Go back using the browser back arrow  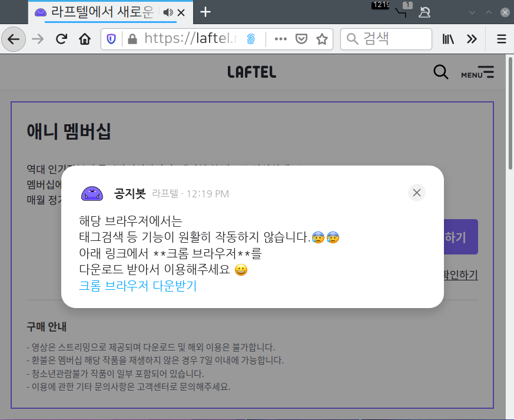pos(14,39)
